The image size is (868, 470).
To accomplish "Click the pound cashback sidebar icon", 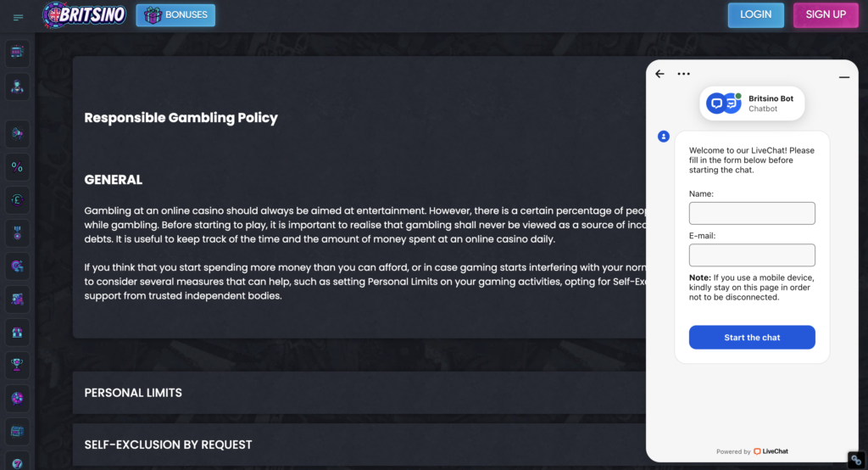I will pyautogui.click(x=17, y=199).
